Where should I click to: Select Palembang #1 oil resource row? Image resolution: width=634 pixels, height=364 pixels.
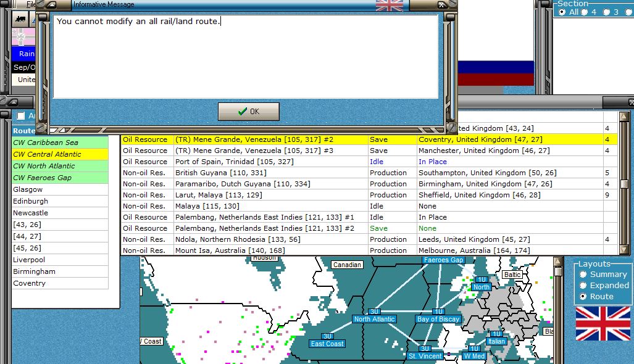pyautogui.click(x=369, y=217)
